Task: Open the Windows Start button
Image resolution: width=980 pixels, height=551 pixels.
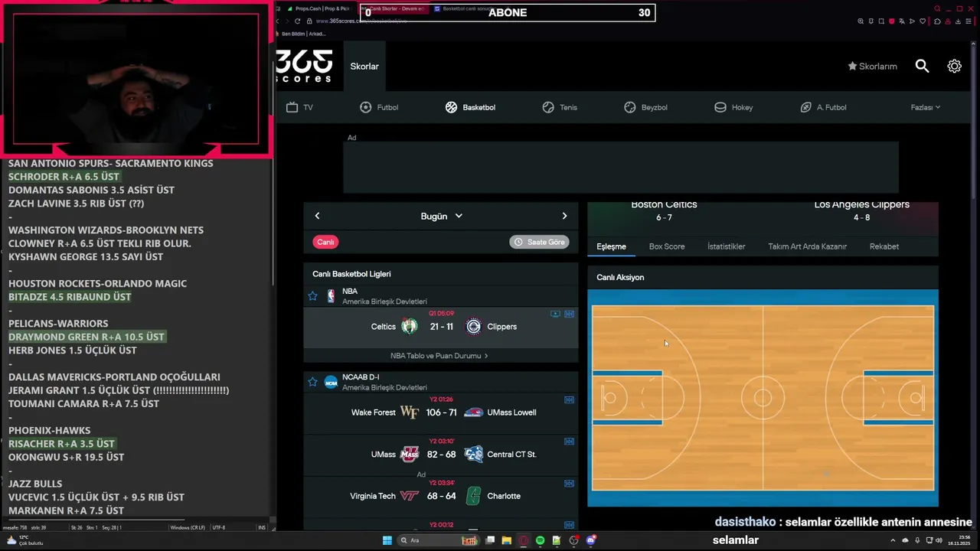Action: pos(387,540)
